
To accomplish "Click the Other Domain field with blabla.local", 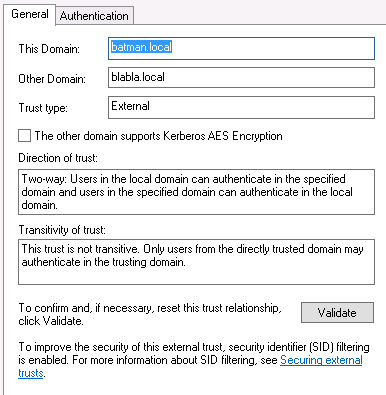I will (x=241, y=78).
